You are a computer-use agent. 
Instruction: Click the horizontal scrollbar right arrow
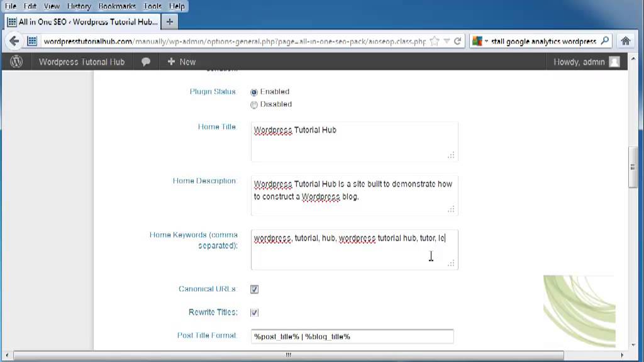coord(622,355)
